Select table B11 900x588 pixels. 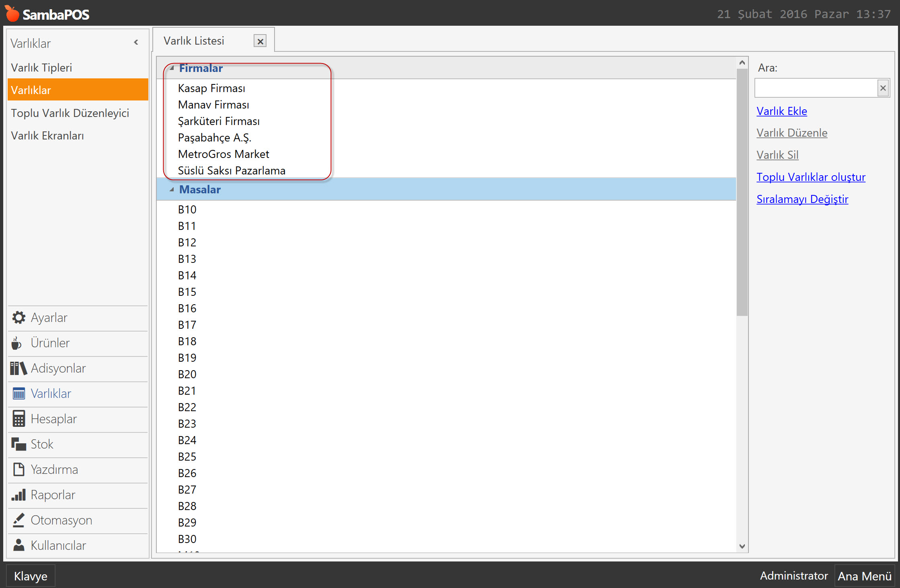click(x=446, y=226)
